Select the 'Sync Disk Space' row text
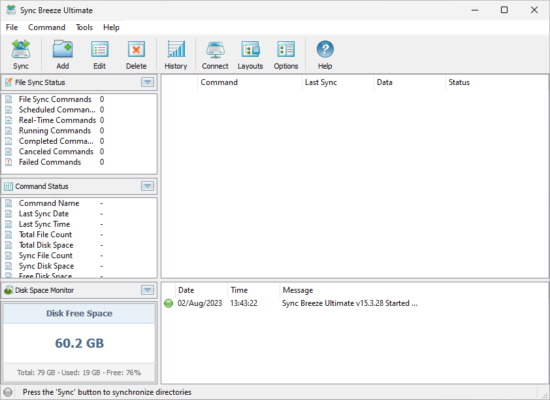 click(46, 266)
